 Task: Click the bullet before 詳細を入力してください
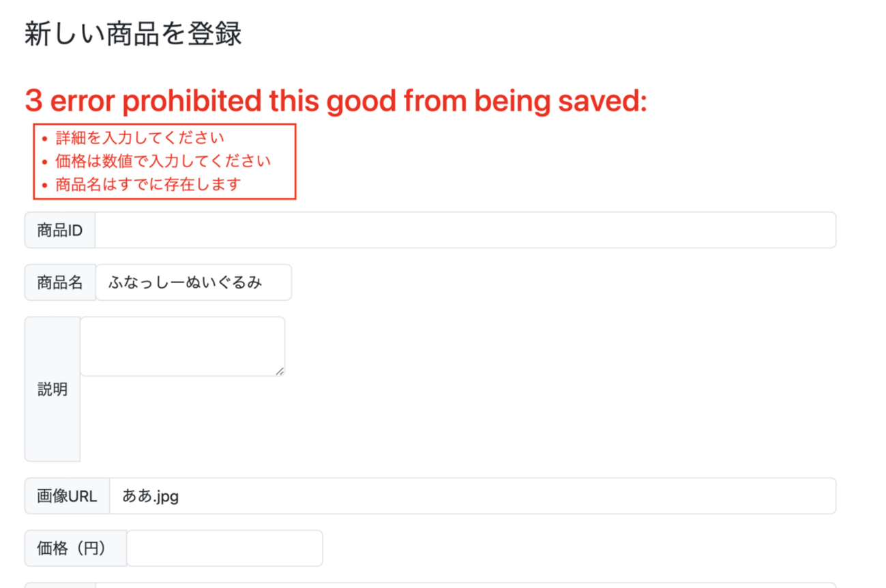(45, 139)
